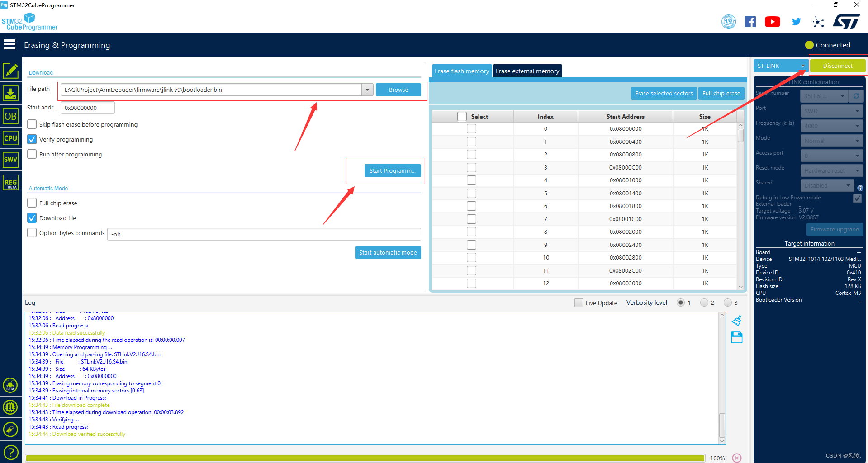Click the option bytes -ob input field
The image size is (868, 463).
click(x=264, y=234)
